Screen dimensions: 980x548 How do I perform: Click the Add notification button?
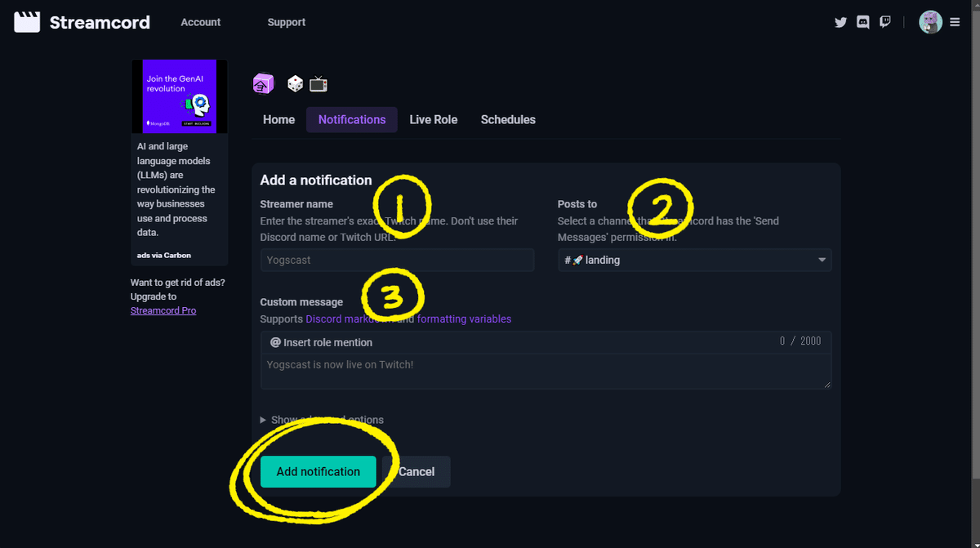point(318,471)
